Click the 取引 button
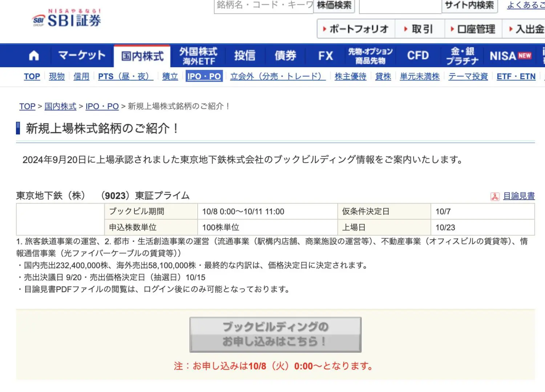Screen dimensions: 545x392 click(420, 29)
